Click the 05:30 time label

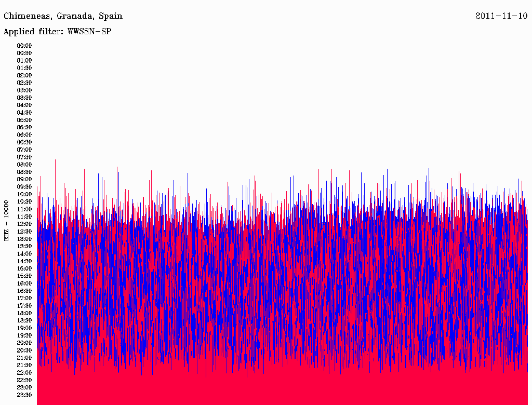point(24,127)
